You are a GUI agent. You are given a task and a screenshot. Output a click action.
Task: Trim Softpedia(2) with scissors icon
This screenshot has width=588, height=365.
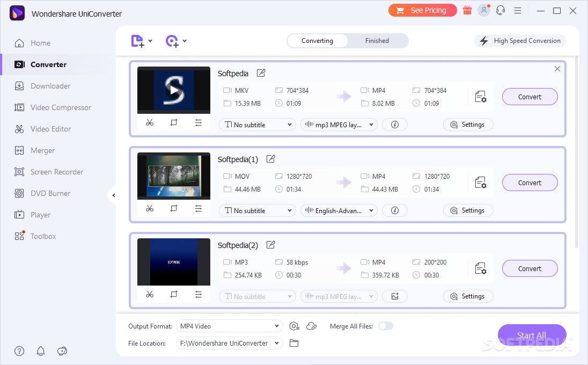coord(150,295)
